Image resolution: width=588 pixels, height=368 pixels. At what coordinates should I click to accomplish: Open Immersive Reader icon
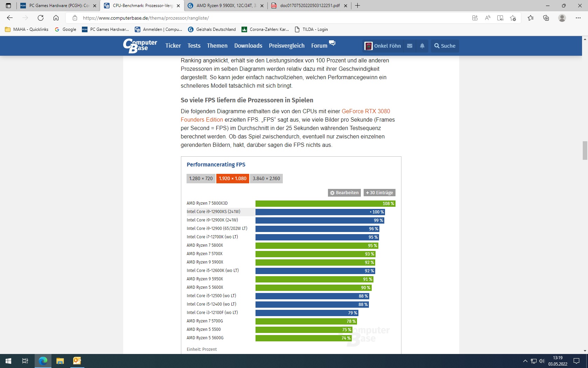point(500,18)
